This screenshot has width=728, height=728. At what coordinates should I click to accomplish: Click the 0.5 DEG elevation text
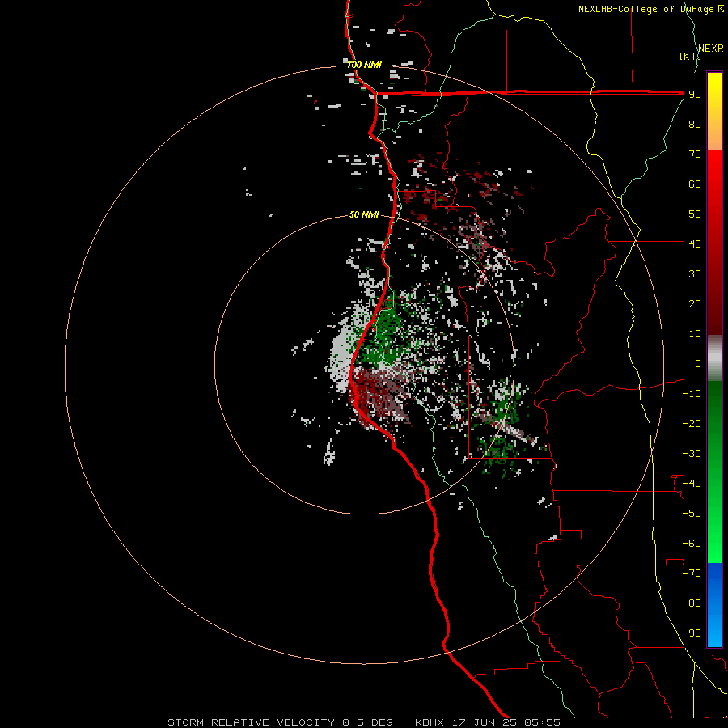(367, 722)
